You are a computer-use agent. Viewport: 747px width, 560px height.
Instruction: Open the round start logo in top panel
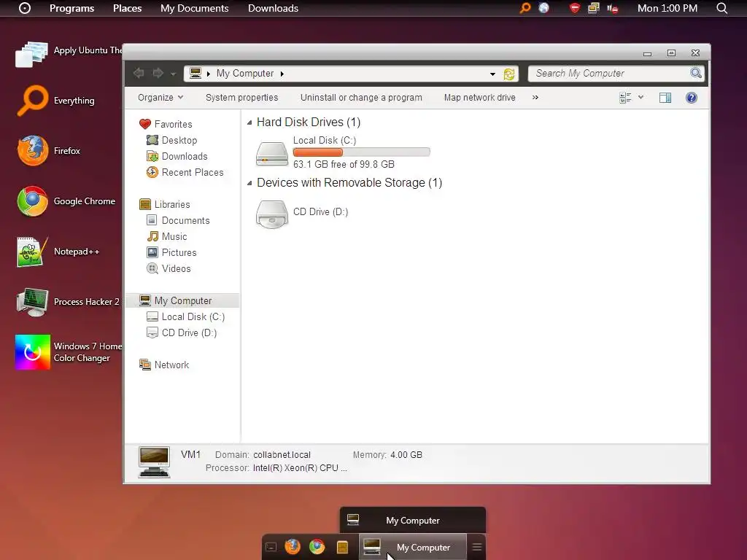click(25, 8)
